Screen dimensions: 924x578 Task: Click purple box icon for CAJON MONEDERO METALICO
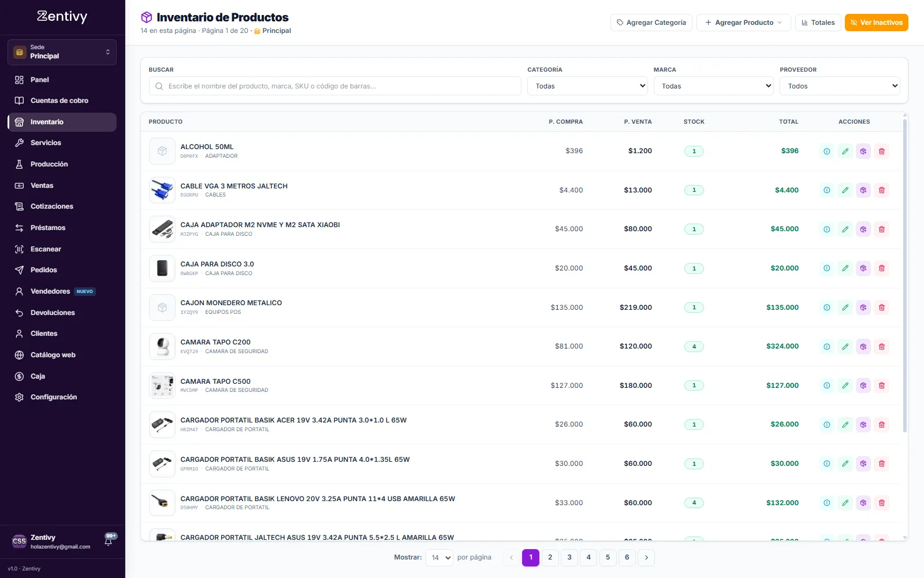[863, 307]
